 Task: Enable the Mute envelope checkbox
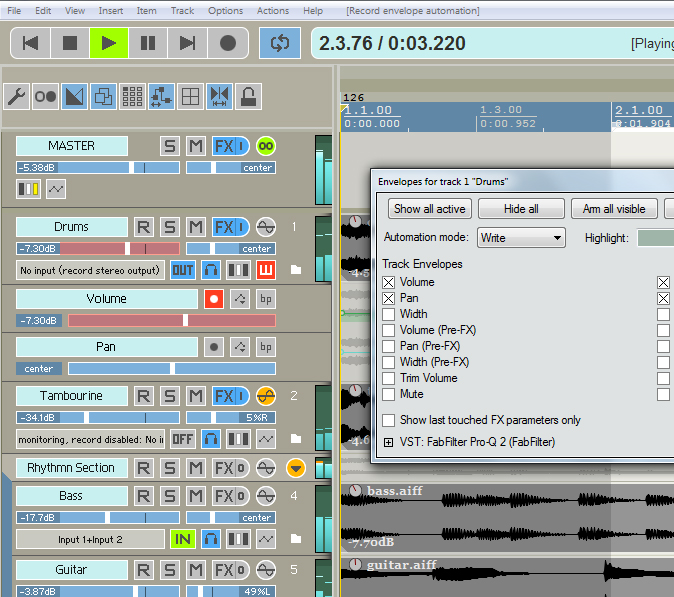[x=389, y=394]
